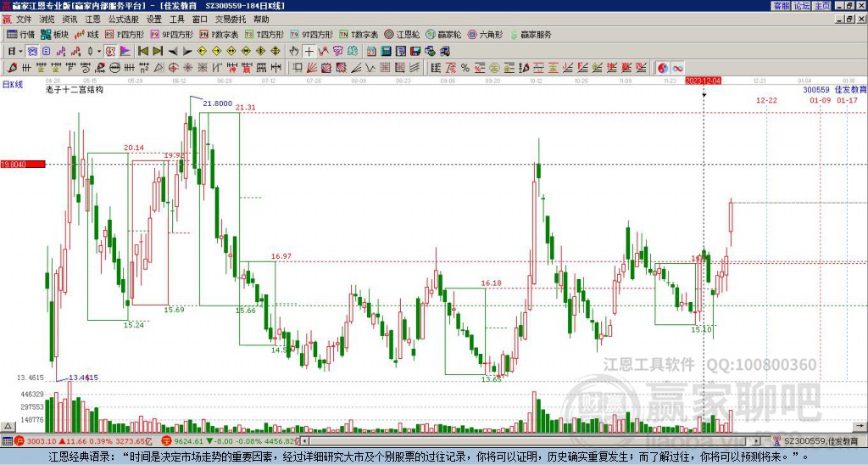Select the Gann fan lines tool
868x465 pixels.
point(312,68)
